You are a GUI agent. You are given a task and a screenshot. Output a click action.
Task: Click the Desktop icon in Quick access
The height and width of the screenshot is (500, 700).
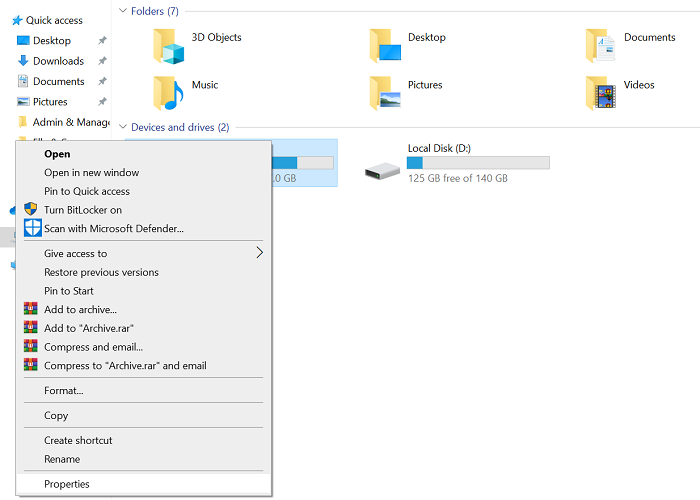tap(23, 41)
